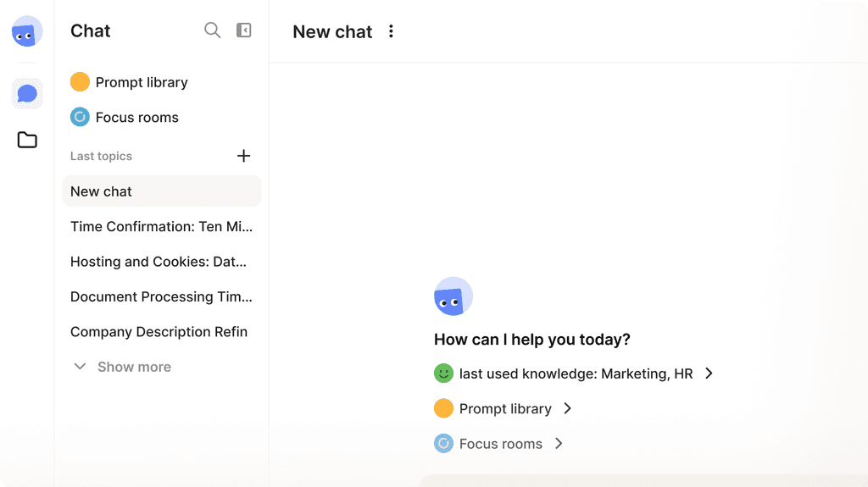
Task: Click the arrow after main Prompt library
Action: click(x=567, y=408)
